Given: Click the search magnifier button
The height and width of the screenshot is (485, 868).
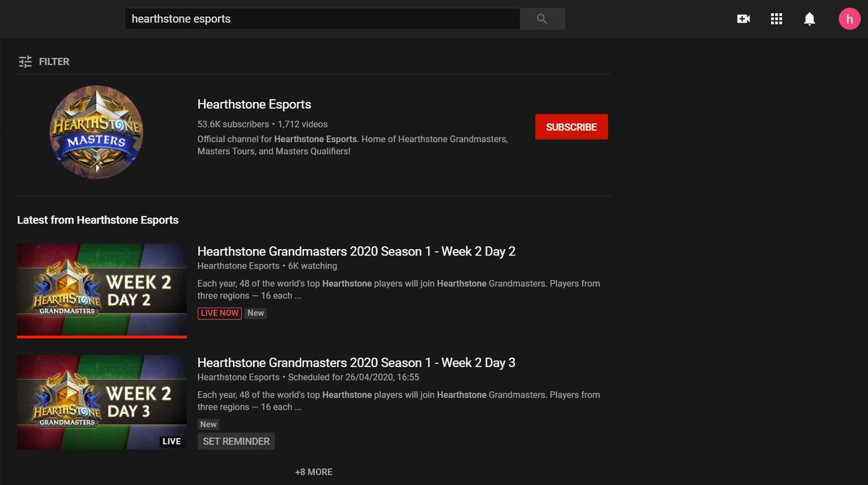Looking at the screenshot, I should click(542, 19).
